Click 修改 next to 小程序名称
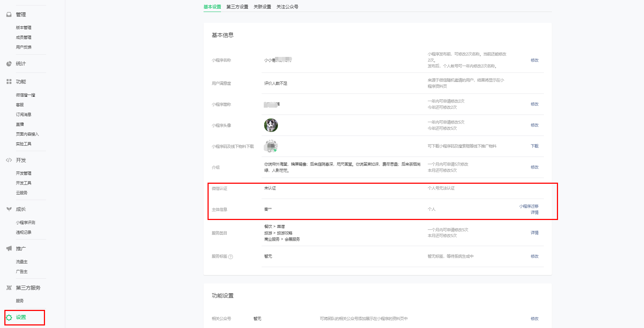Screen dimensions: 644x328 [535, 60]
